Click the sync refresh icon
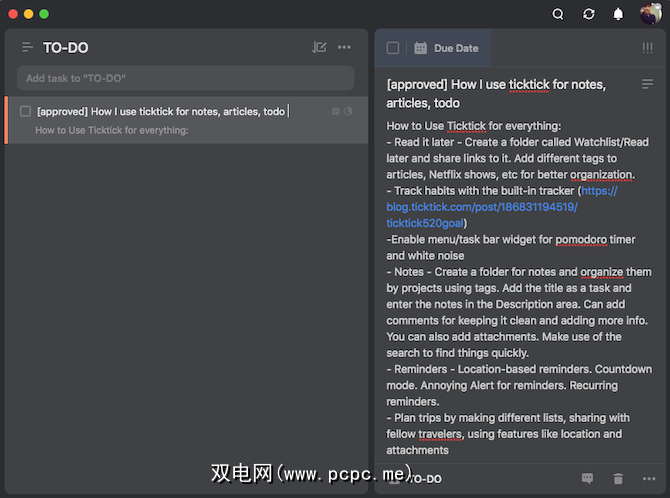The width and height of the screenshot is (670, 498). (588, 14)
